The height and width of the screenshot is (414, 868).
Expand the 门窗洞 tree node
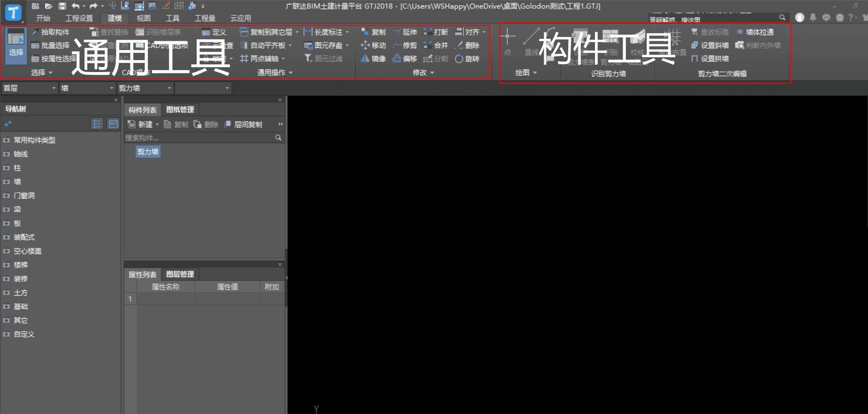click(x=6, y=195)
